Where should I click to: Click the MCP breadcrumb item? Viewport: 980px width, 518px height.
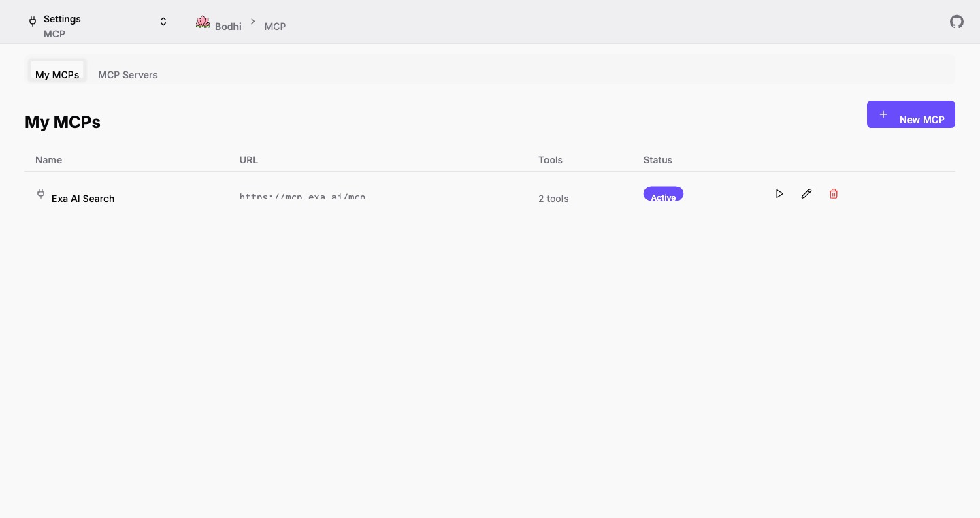(275, 27)
